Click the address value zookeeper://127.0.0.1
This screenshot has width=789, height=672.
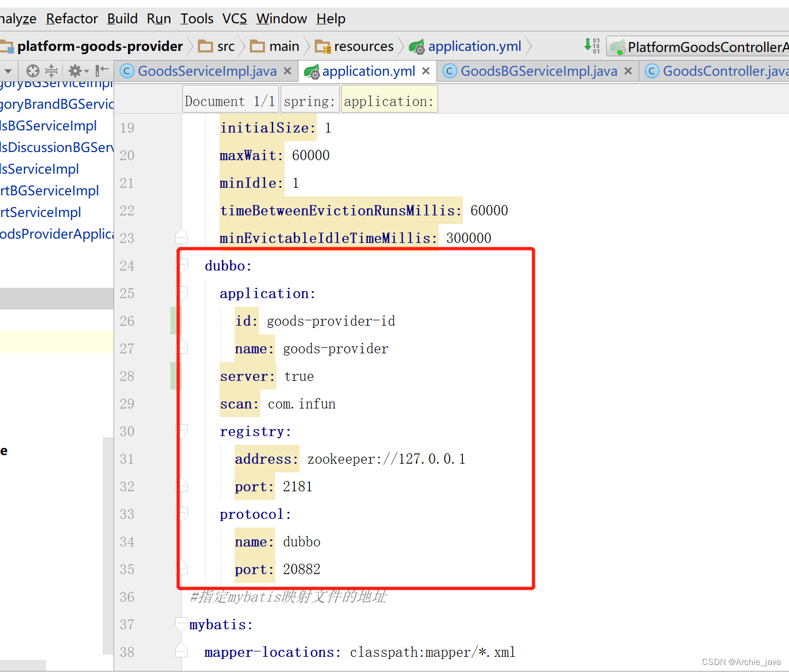click(x=387, y=459)
